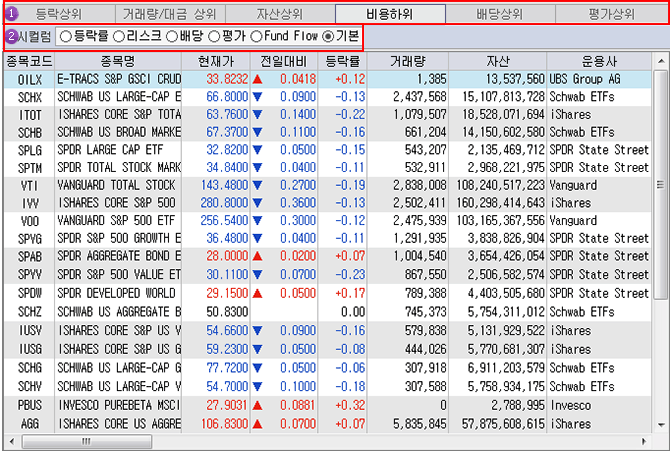Select the SCHX ticker row
Screen dimensions: 670x451
[x=327, y=97]
